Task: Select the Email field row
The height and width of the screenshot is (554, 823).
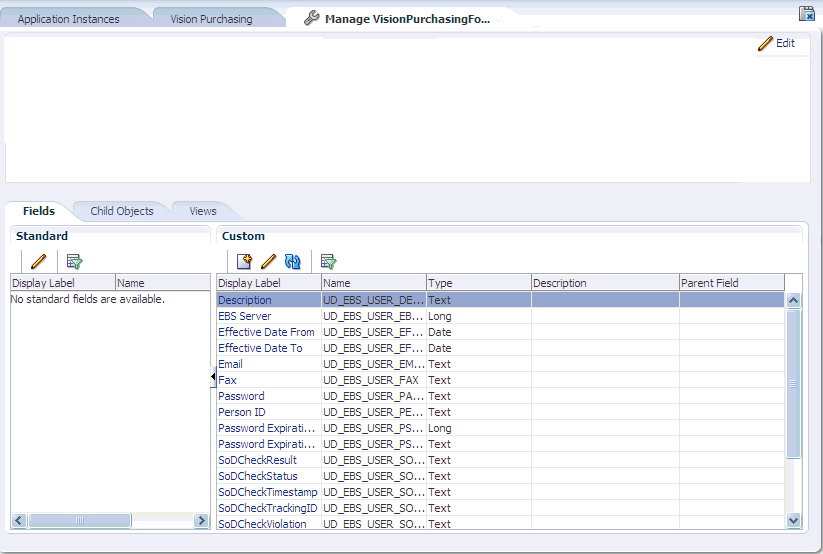Action: (x=501, y=364)
